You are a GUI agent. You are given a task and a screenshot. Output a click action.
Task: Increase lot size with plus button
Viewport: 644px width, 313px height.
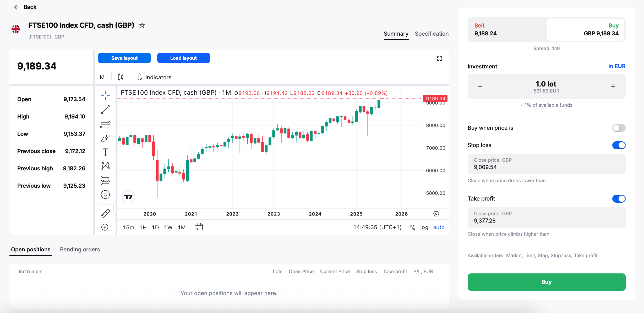(x=613, y=86)
